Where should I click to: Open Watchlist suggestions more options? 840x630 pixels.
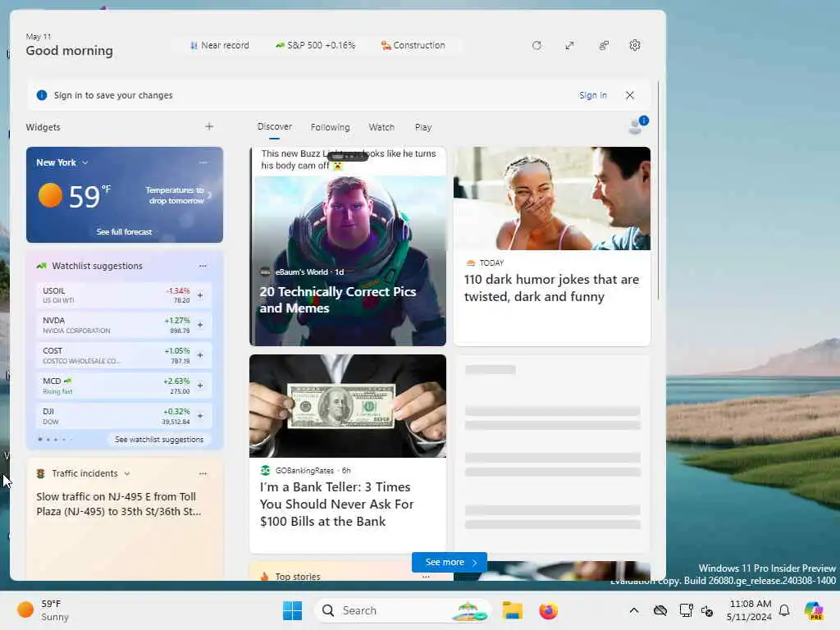[x=203, y=266]
